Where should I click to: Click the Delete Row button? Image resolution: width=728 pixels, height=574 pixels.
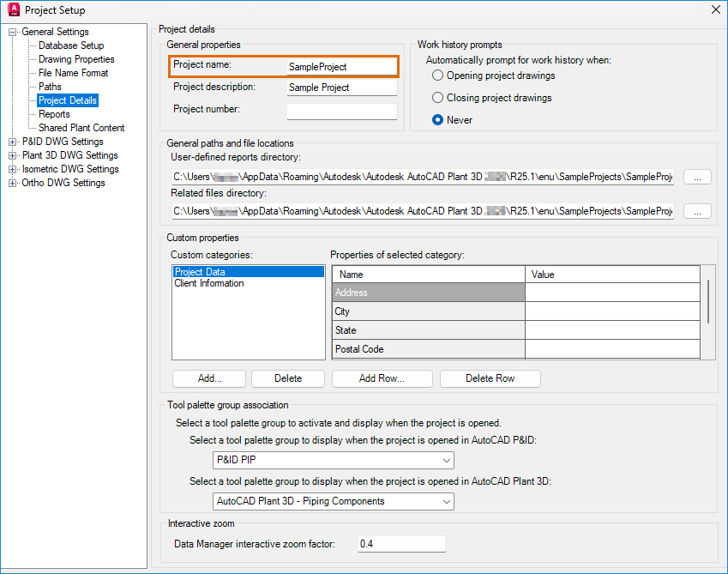(x=490, y=378)
